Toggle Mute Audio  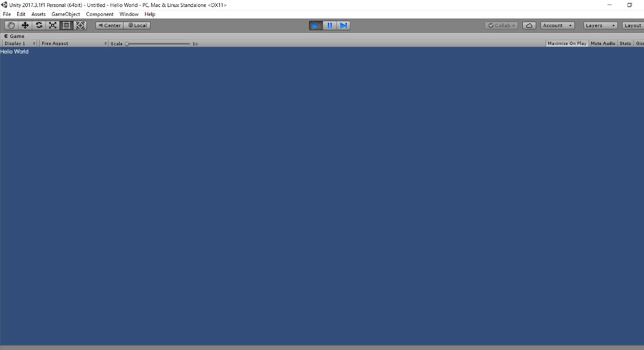pos(603,43)
